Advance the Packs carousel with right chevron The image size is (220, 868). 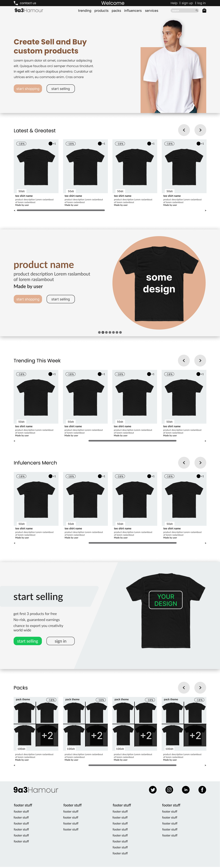pyautogui.click(x=200, y=687)
